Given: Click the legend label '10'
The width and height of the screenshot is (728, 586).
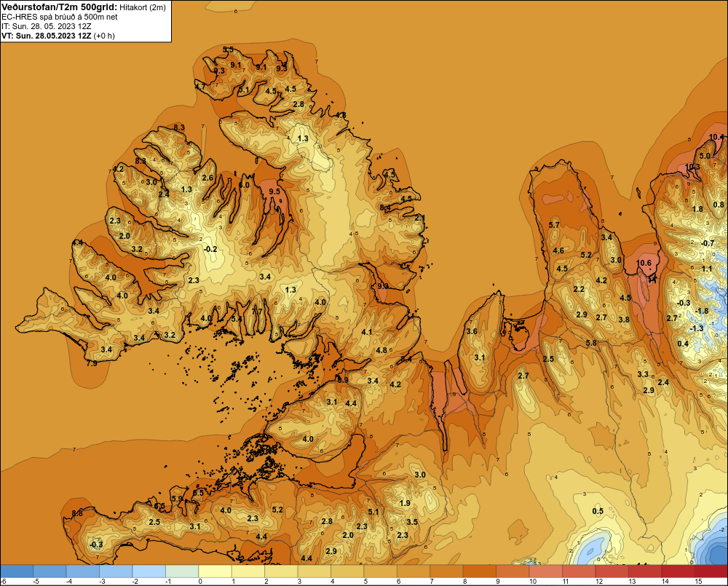Looking at the screenshot, I should point(533,582).
